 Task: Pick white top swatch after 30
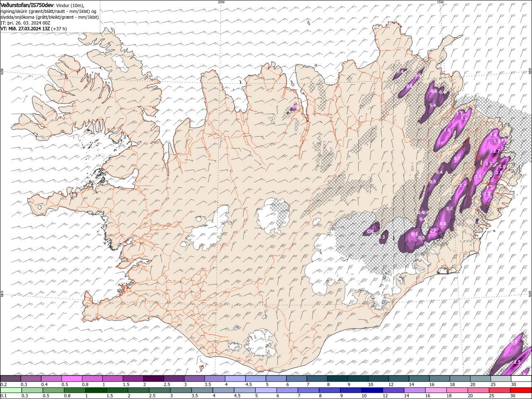click(521, 379)
